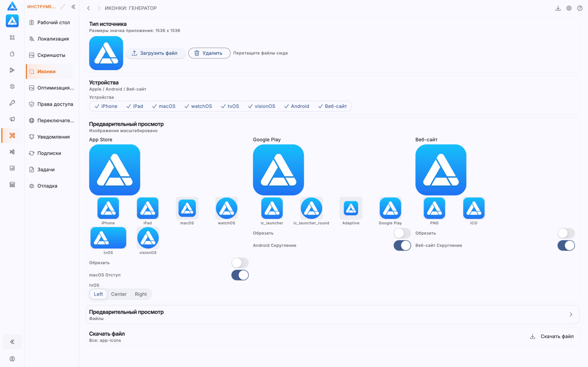Image resolution: width=588 pixels, height=367 pixels.
Task: Click the download icon in top bar
Action: 558,8
